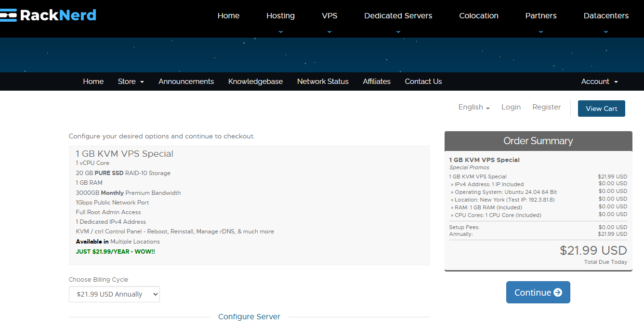This screenshot has width=644, height=327.
Task: Click the Register link
Action: click(x=546, y=107)
